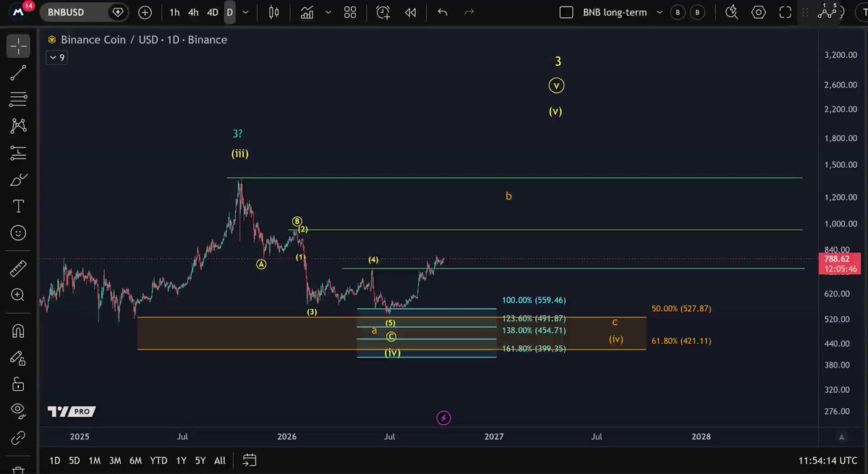Hide all drawings on the chart
868x474 pixels.
pos(18,410)
